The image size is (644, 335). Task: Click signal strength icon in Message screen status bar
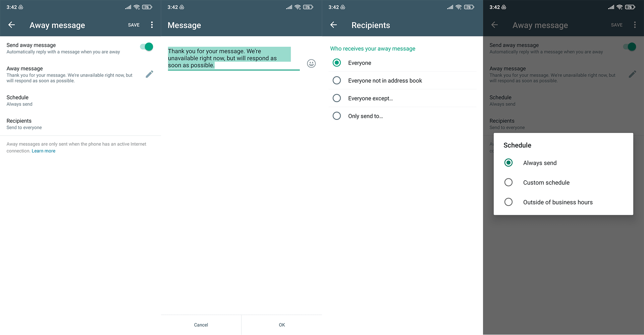click(289, 7)
